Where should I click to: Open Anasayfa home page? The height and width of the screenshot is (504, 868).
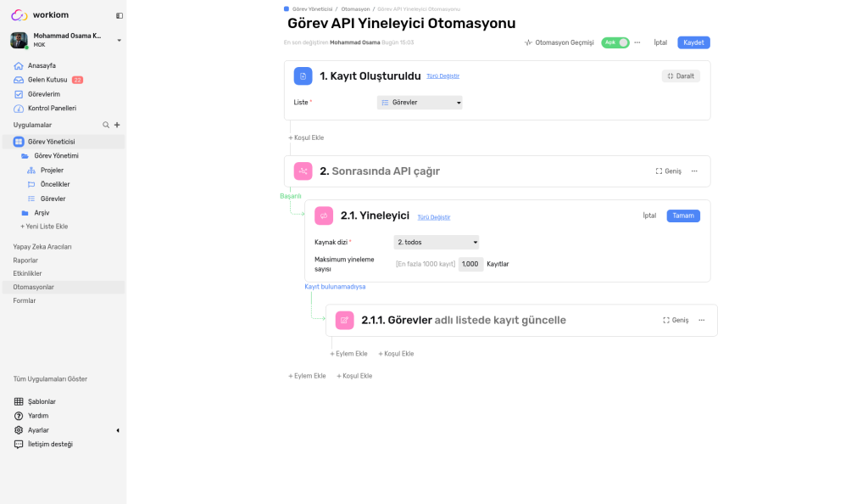[x=42, y=65]
